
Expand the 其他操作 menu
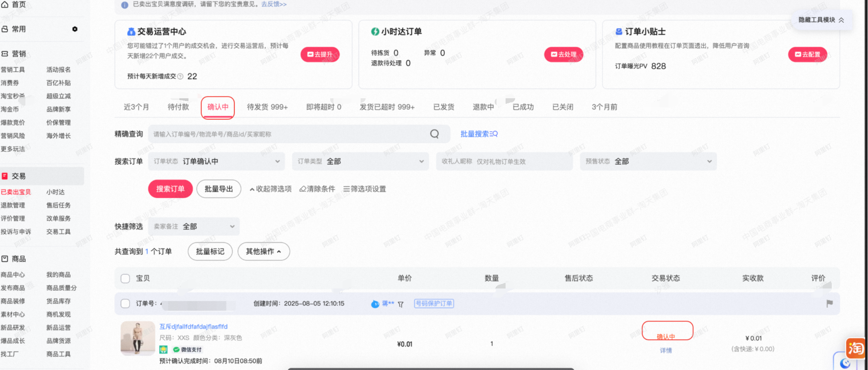264,251
